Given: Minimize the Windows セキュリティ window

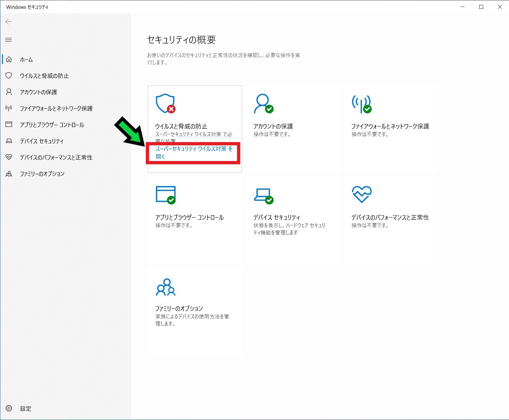Looking at the screenshot, I should [463, 7].
